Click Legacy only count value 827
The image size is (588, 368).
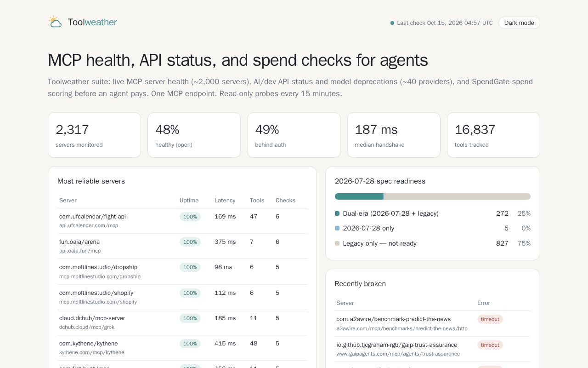tap(502, 243)
